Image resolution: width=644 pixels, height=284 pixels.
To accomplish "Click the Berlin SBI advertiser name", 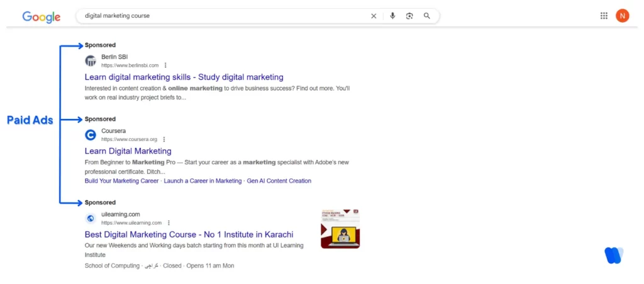I will (114, 57).
